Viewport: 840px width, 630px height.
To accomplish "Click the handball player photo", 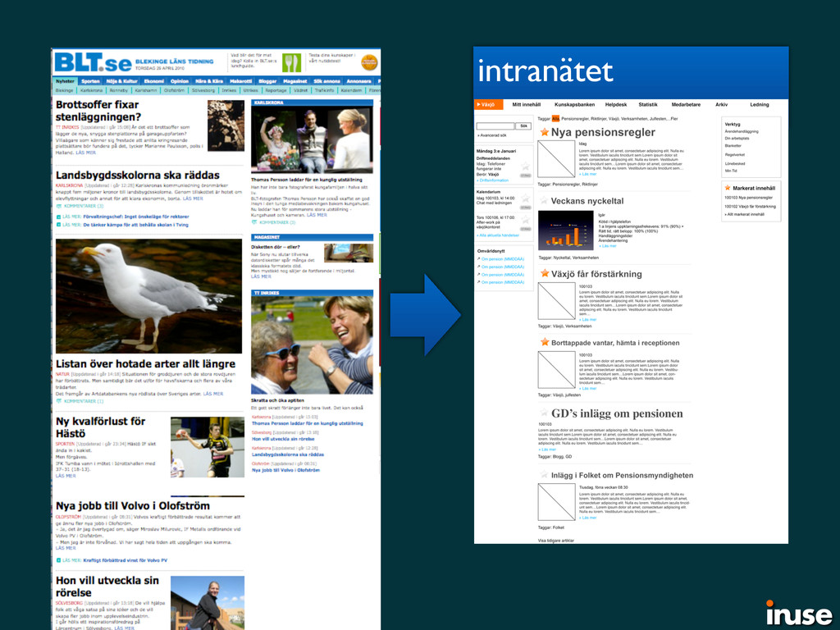I will coord(208,447).
